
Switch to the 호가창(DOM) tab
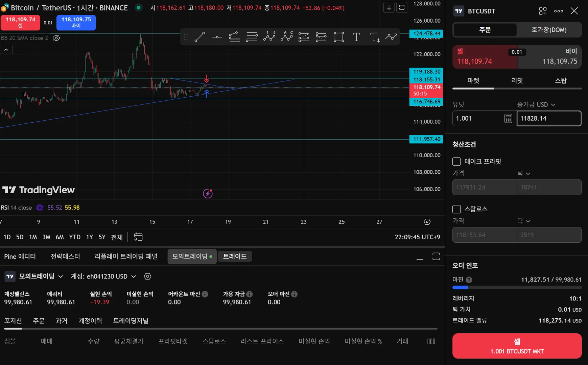(549, 30)
